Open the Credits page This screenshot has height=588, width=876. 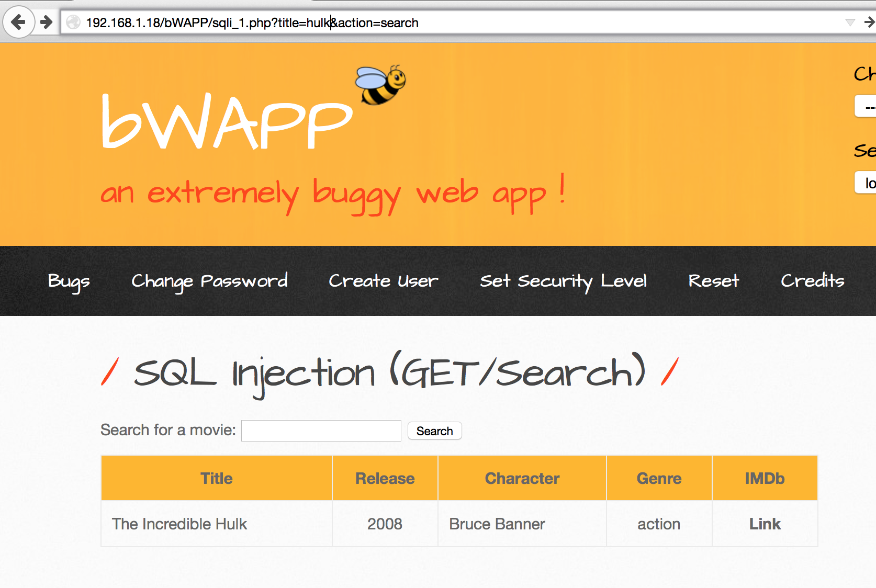coord(813,281)
